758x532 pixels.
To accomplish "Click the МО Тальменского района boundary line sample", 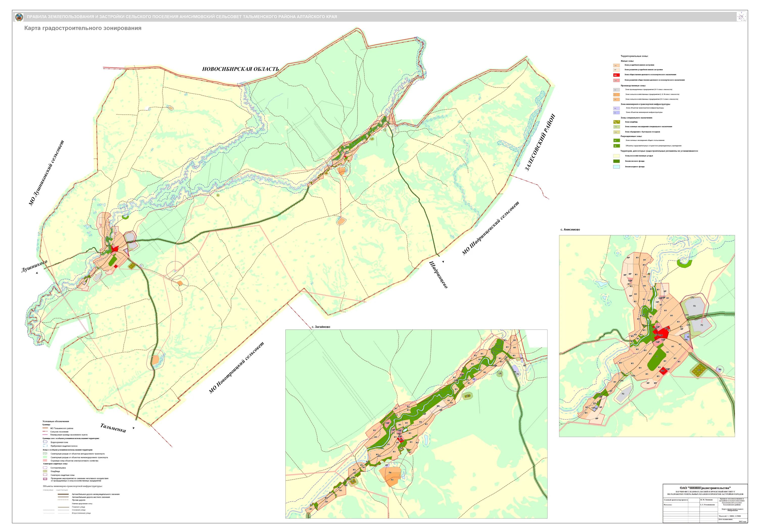I will [x=45, y=428].
